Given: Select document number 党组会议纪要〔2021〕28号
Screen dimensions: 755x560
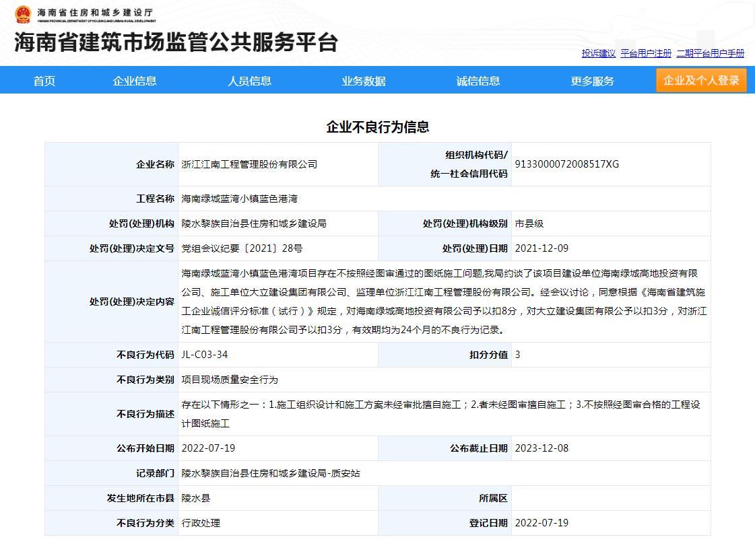Looking at the screenshot, I should tap(242, 249).
